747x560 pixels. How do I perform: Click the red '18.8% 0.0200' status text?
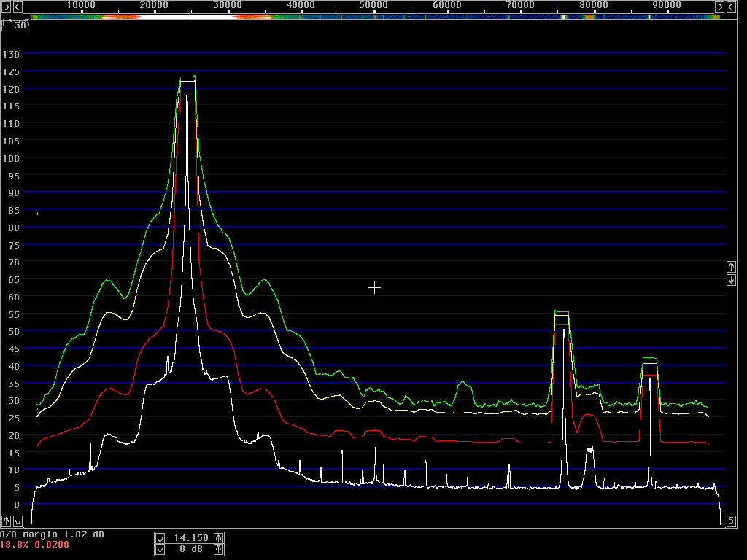tap(35, 545)
